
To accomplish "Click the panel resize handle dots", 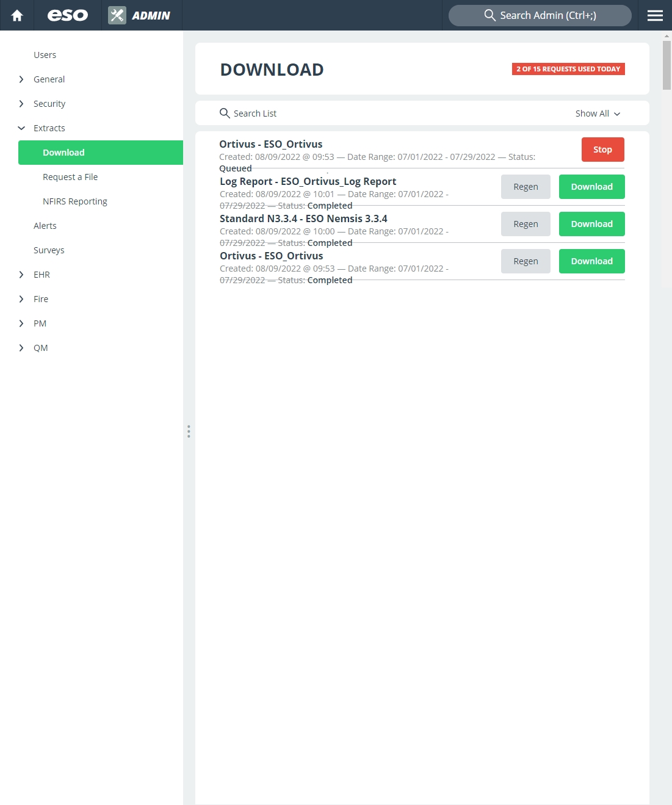I will pos(189,431).
